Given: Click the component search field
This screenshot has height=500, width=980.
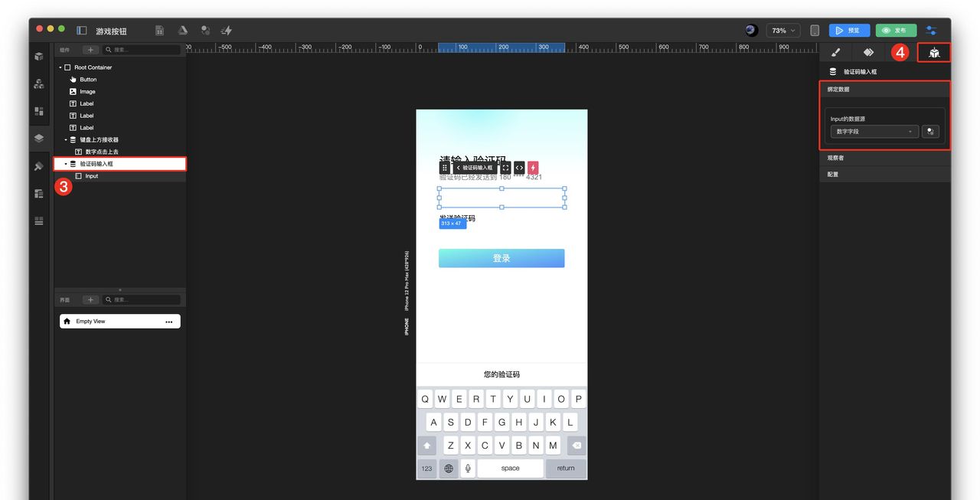Looking at the screenshot, I should (142, 50).
